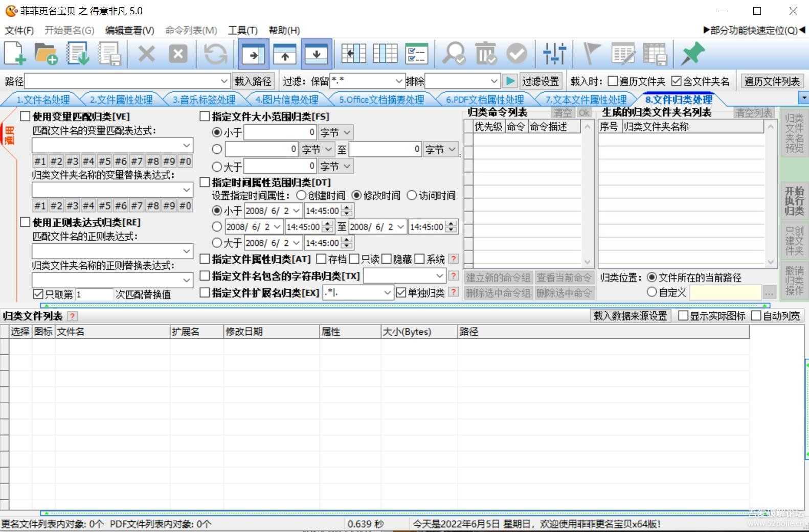Screen dimensions: 809x532
Task: Open the 工具(T) menu
Action: [242, 30]
